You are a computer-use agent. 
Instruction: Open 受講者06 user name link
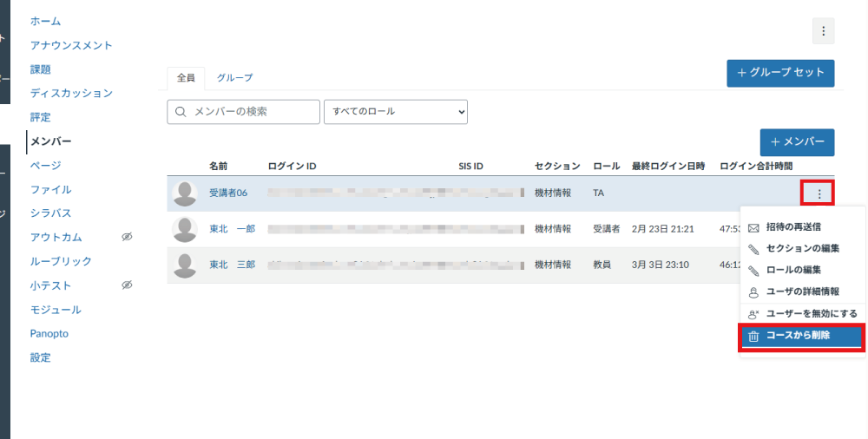pos(228,193)
